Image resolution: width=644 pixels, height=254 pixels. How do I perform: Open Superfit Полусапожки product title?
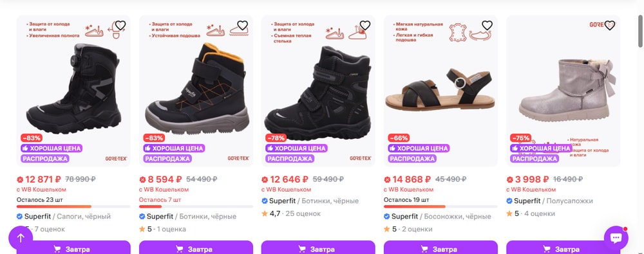pyautogui.click(x=549, y=201)
